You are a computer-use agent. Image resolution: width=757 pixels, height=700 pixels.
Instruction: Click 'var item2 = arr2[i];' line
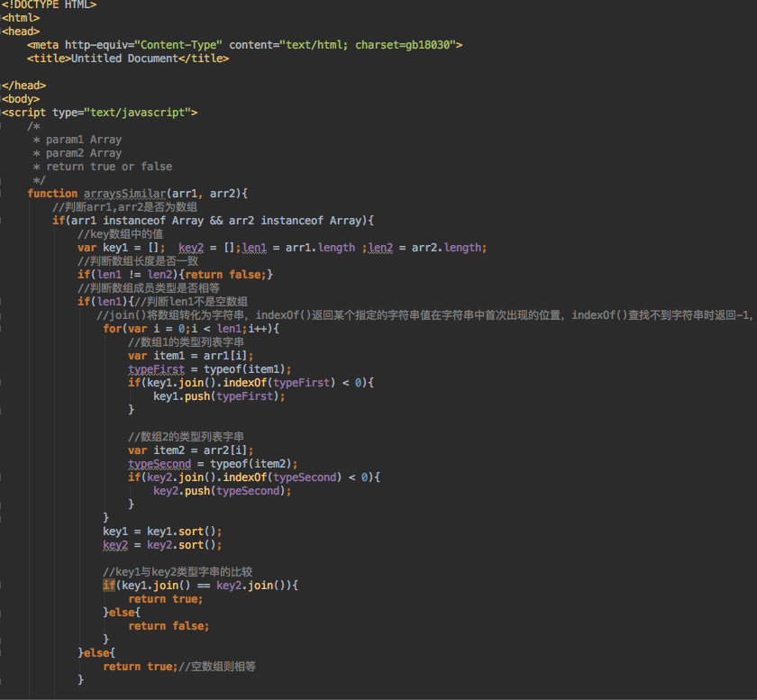point(191,450)
